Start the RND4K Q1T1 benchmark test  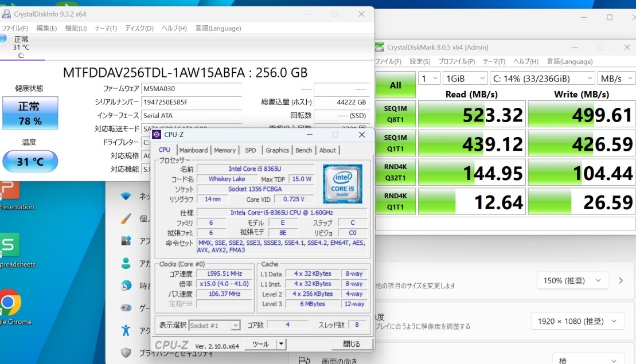coord(396,201)
